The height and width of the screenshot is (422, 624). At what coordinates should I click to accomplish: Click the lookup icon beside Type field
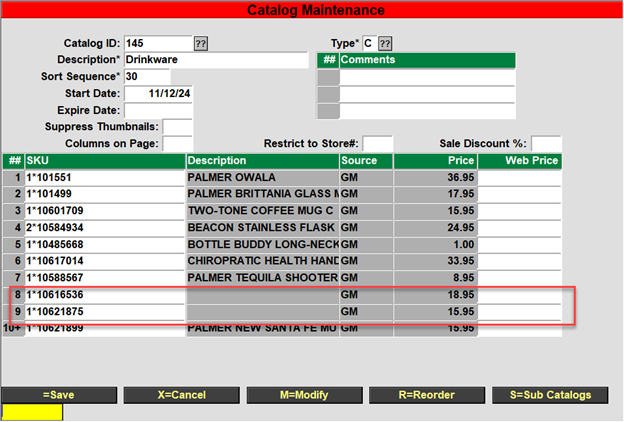pos(385,44)
